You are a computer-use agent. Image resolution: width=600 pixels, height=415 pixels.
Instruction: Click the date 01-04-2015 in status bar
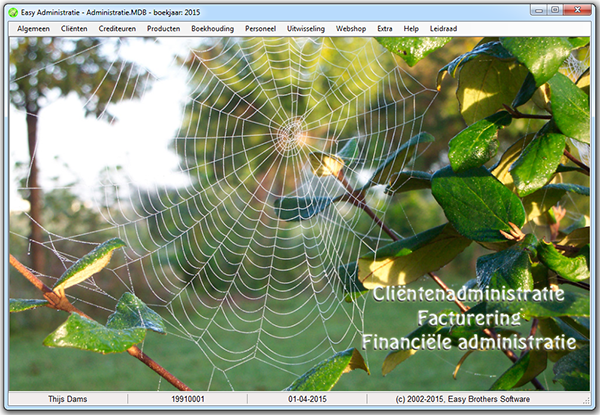click(306, 400)
